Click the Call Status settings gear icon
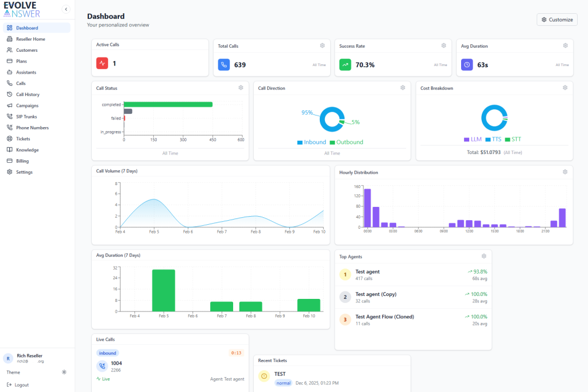Viewport: 588px width, 392px height. pos(241,87)
